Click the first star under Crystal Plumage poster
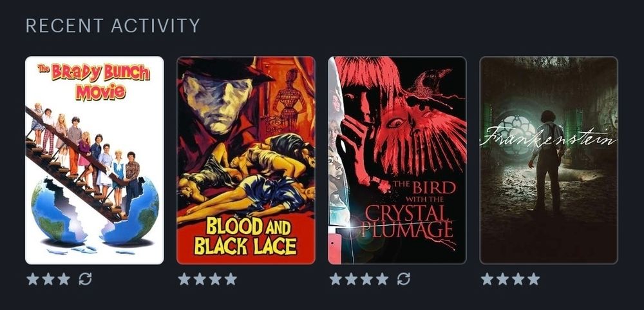 click(x=336, y=279)
